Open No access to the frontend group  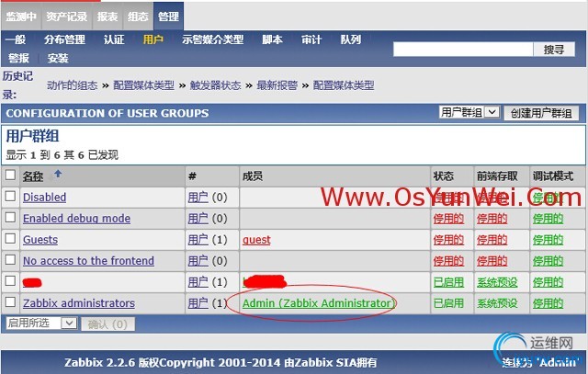[x=88, y=261]
